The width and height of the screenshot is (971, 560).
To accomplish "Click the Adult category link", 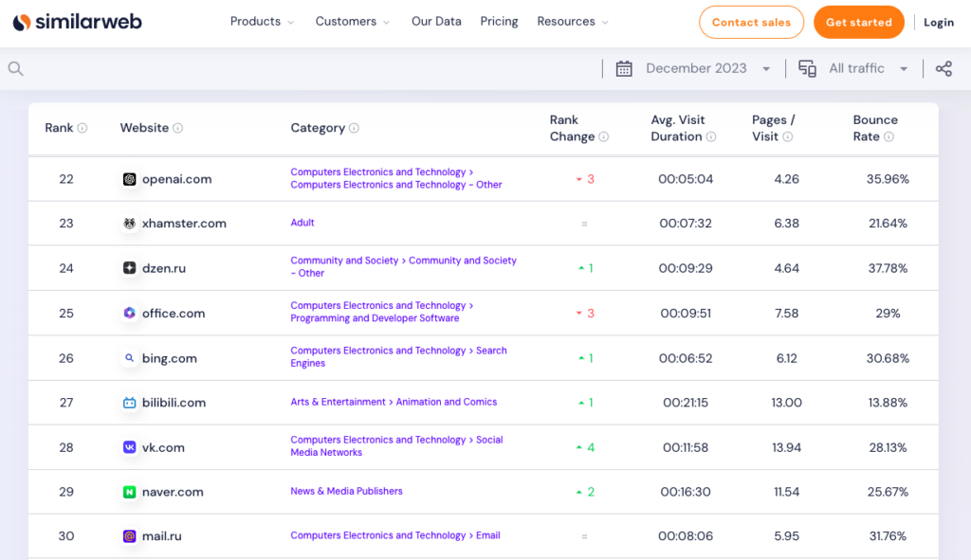I will 302,223.
